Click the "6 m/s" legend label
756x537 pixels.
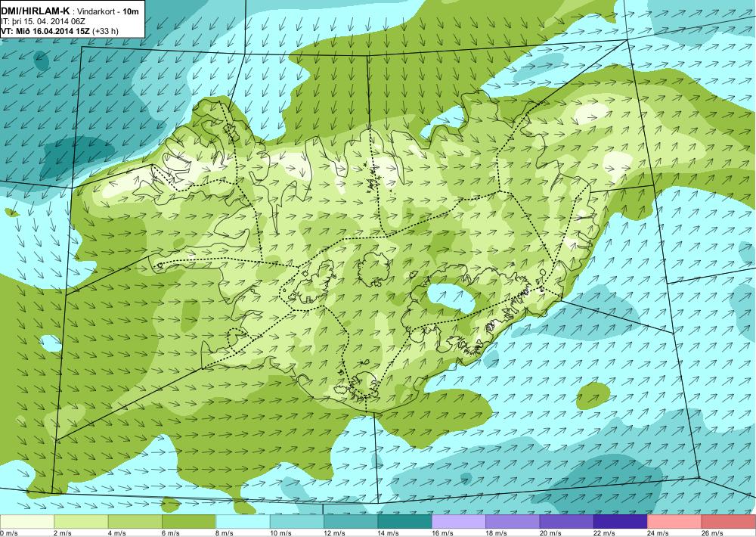tap(171, 533)
